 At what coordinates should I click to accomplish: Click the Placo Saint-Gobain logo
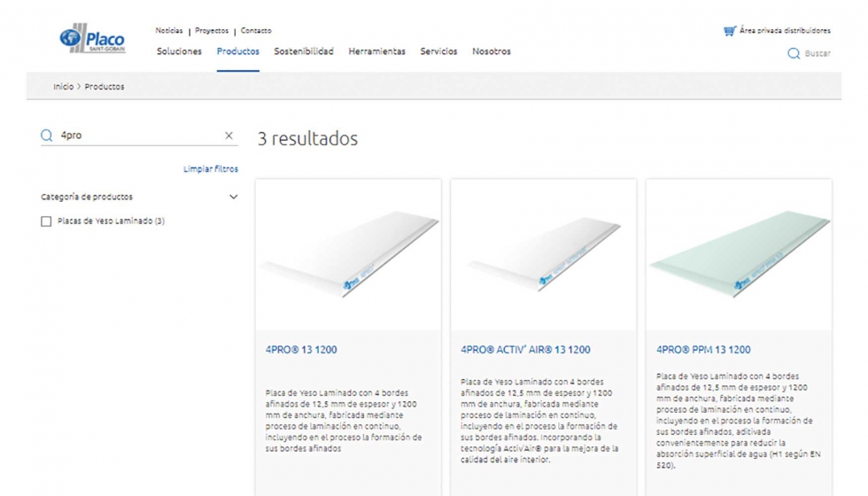pos(92,39)
